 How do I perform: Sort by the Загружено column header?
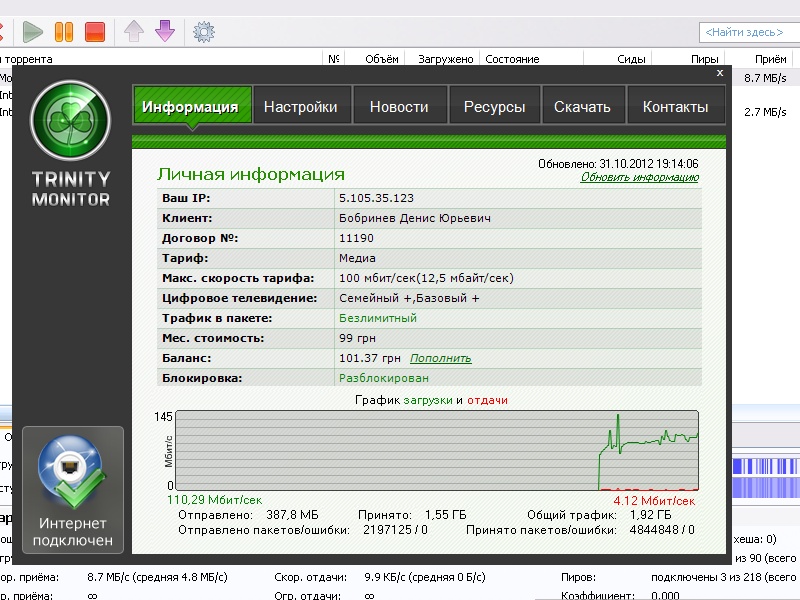click(x=445, y=59)
